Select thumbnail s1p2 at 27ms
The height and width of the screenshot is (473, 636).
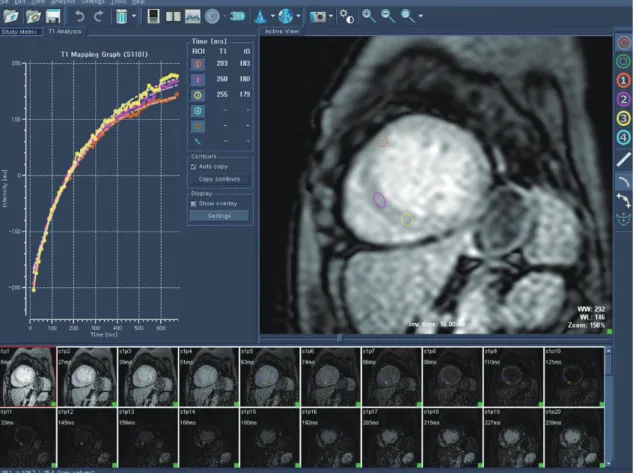87,376
